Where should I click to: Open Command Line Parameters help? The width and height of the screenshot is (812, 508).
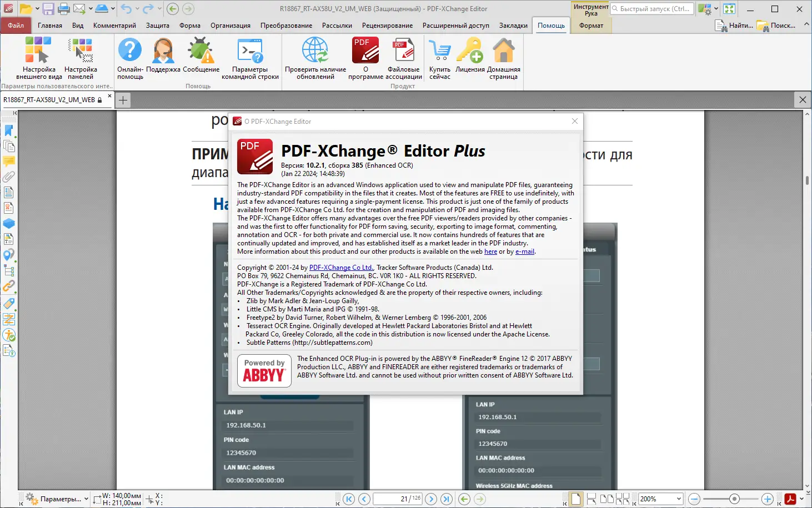(x=250, y=58)
